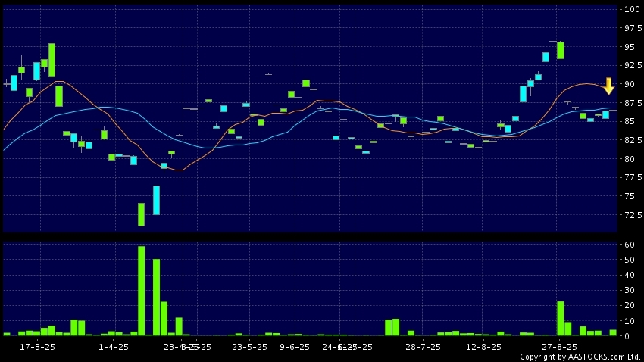Click the 97.5 price axis label
The width and height of the screenshot is (644, 362).
[633, 28]
